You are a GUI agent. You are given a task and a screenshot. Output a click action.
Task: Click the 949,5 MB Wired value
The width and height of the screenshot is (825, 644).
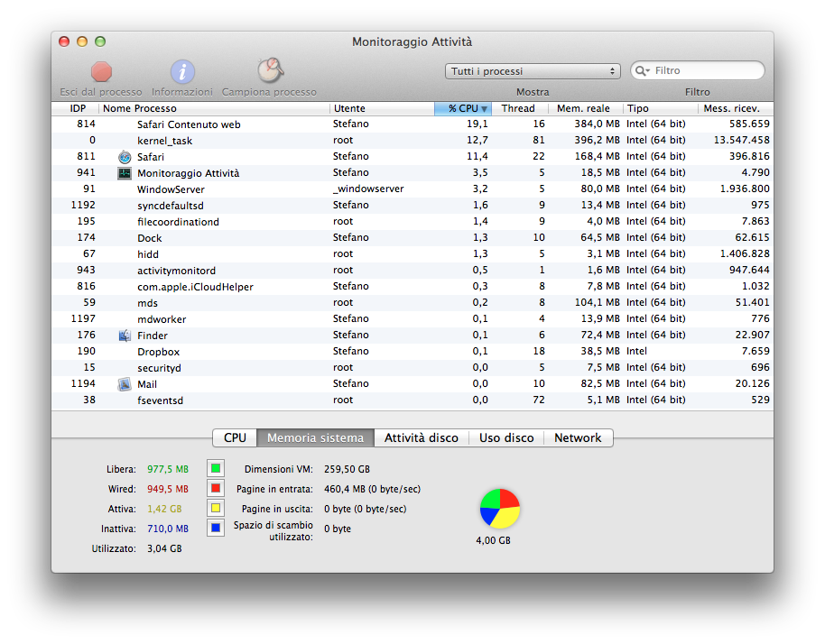pyautogui.click(x=167, y=489)
